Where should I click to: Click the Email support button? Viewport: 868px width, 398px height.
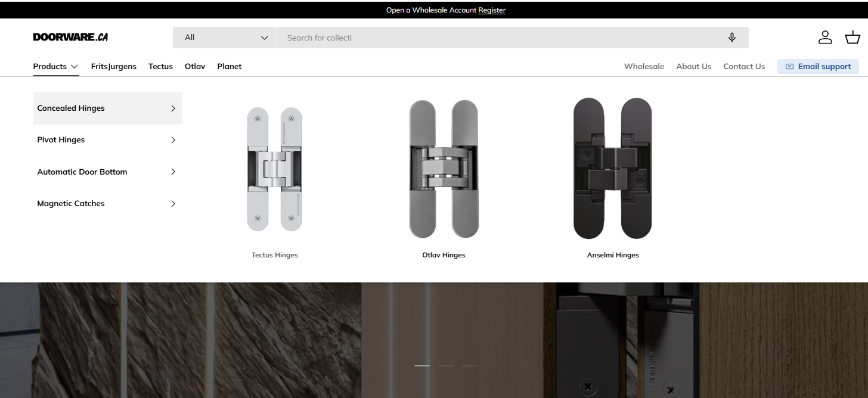click(818, 66)
